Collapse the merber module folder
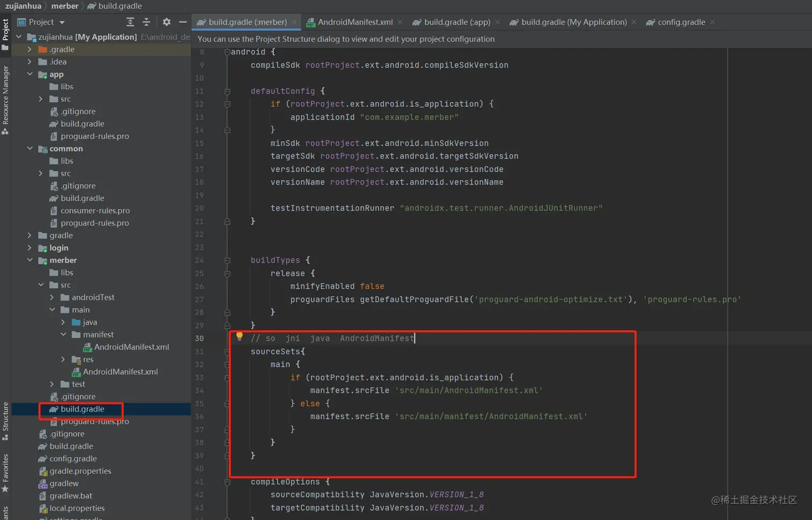Viewport: 812px width, 520px height. 30,260
